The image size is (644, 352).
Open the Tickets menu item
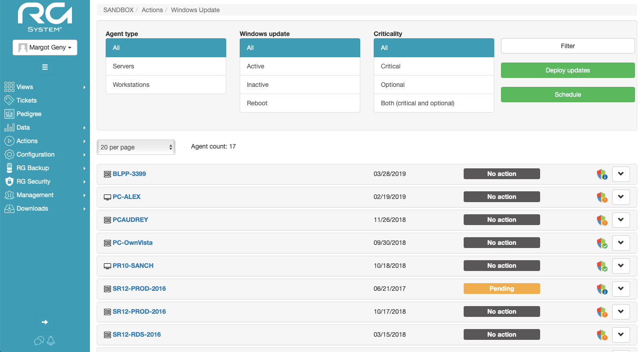point(27,100)
